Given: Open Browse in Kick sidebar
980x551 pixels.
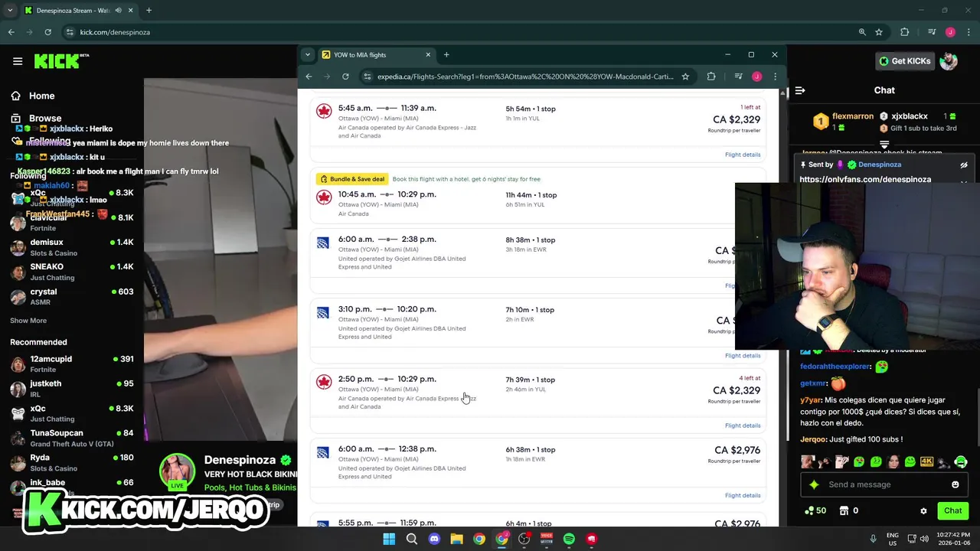Looking at the screenshot, I should pos(35,118).
